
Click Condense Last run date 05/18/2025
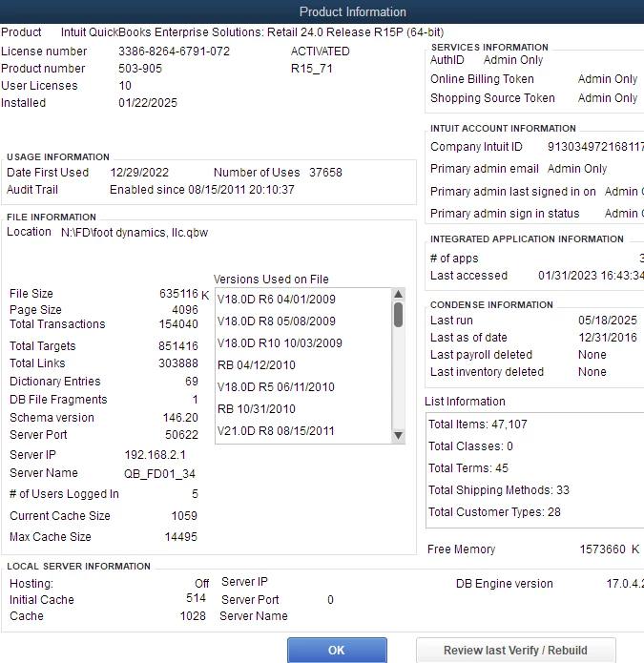[607, 321]
